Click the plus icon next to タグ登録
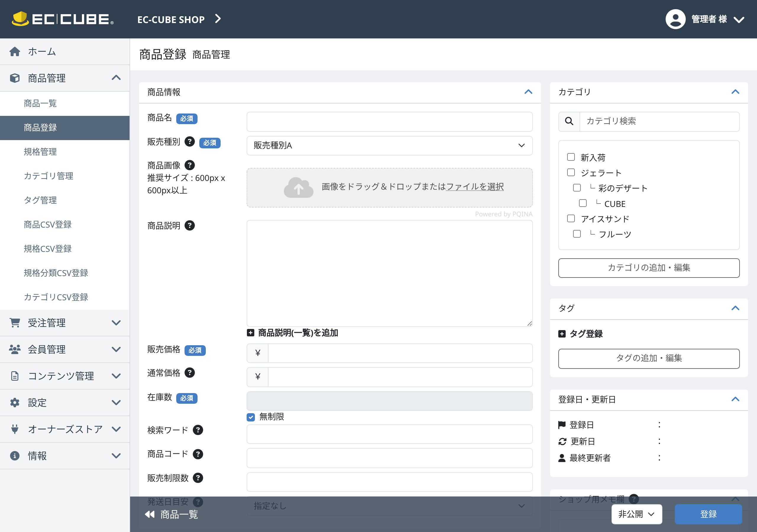The width and height of the screenshot is (757, 532). 562,334
